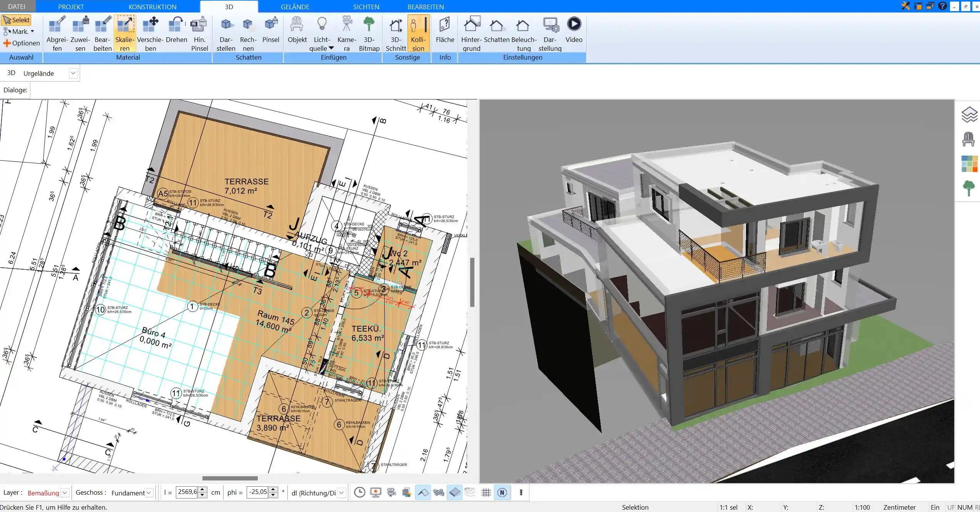This screenshot has width=980, height=512.
Task: Switch to the SICHTEN tab
Action: coord(366,7)
